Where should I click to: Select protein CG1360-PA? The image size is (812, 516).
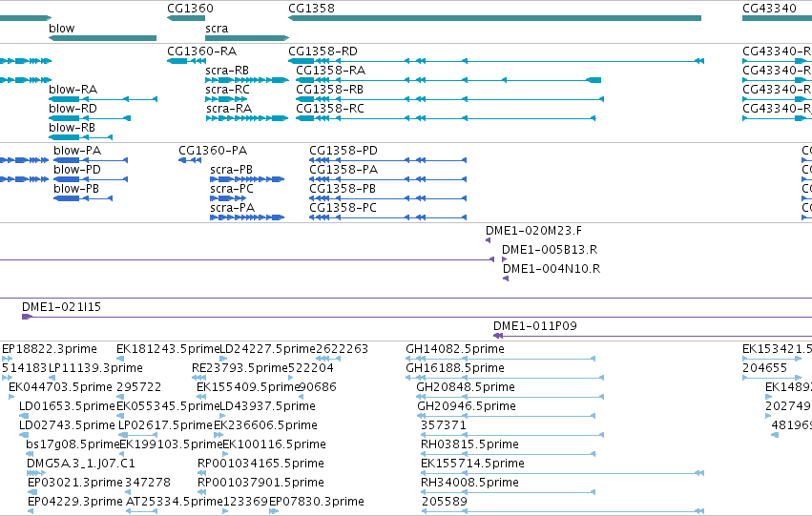pos(190,160)
